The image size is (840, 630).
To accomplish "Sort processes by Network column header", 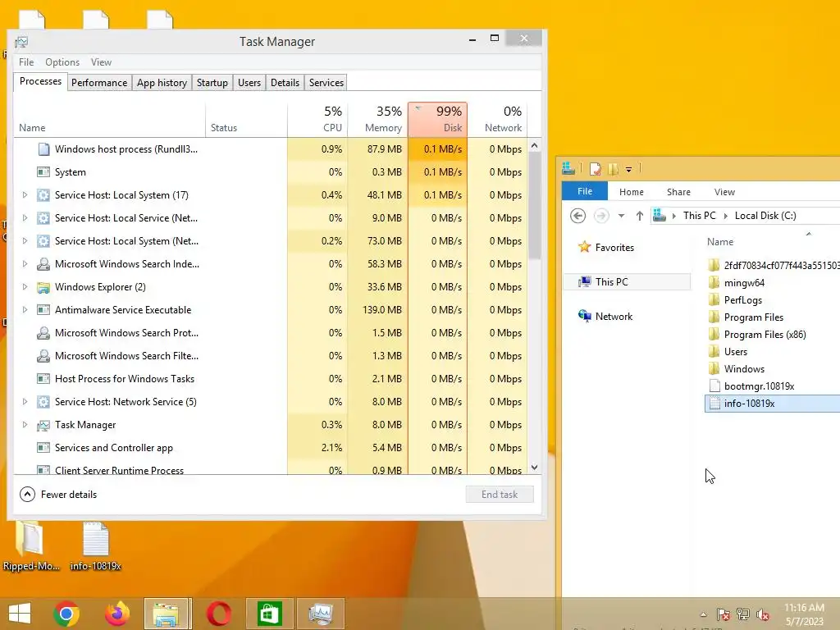I will [x=498, y=120].
